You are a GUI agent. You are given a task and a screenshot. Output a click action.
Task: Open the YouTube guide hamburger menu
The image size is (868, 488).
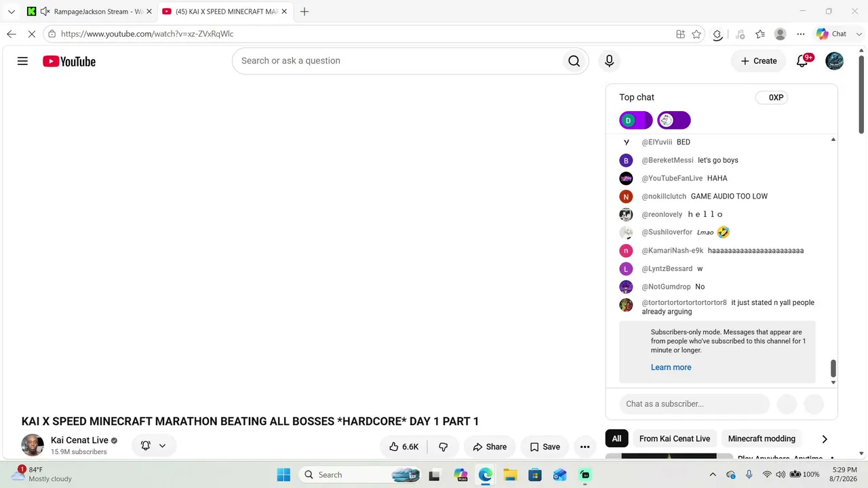tap(22, 61)
